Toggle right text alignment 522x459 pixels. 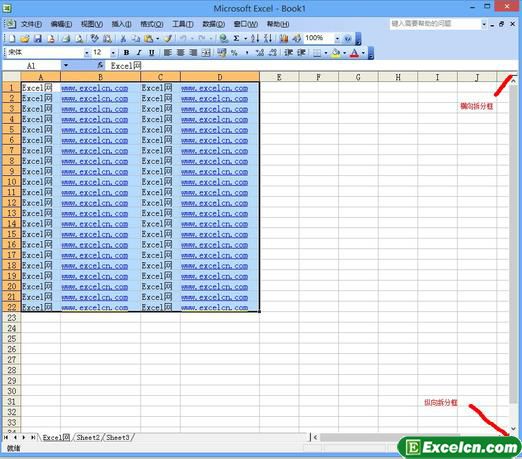click(193, 53)
